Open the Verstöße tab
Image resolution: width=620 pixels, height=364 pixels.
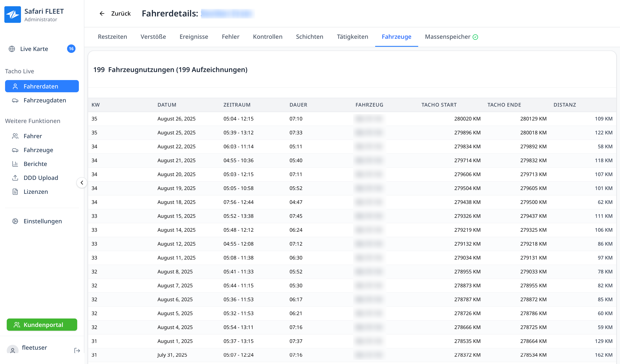(153, 37)
